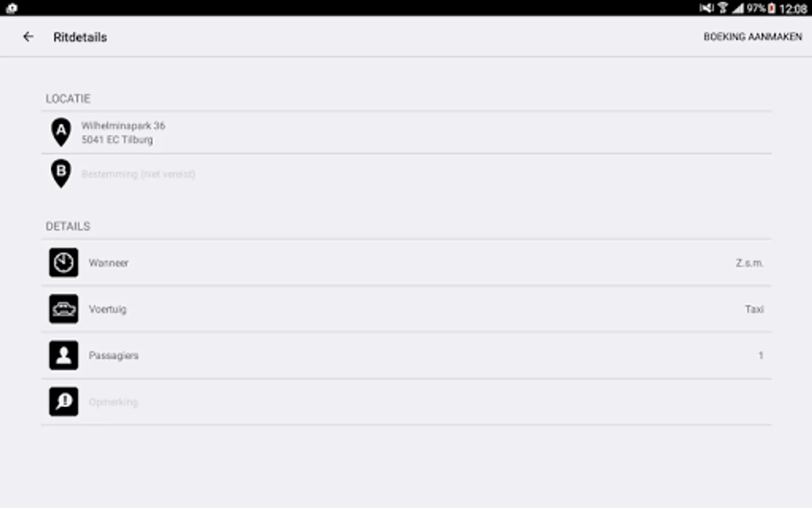Tap the speech bubble Opmerking icon
This screenshot has height=508, width=812.
point(64,402)
